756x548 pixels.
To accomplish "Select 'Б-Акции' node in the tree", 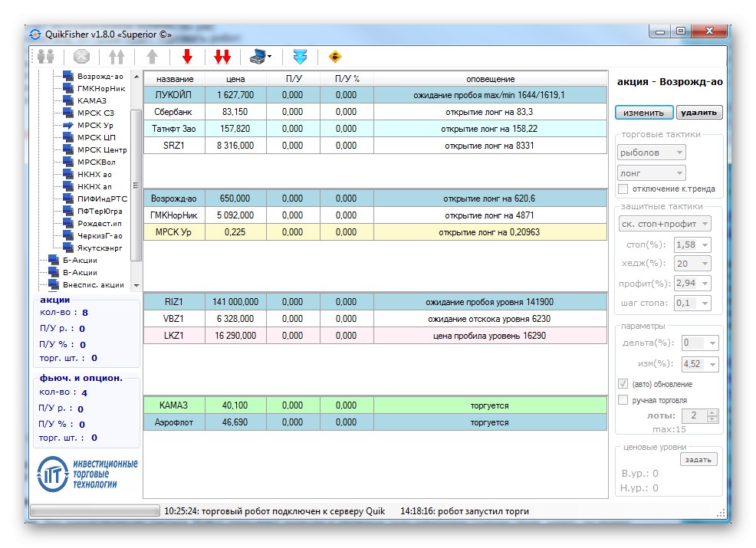I will coord(80,260).
